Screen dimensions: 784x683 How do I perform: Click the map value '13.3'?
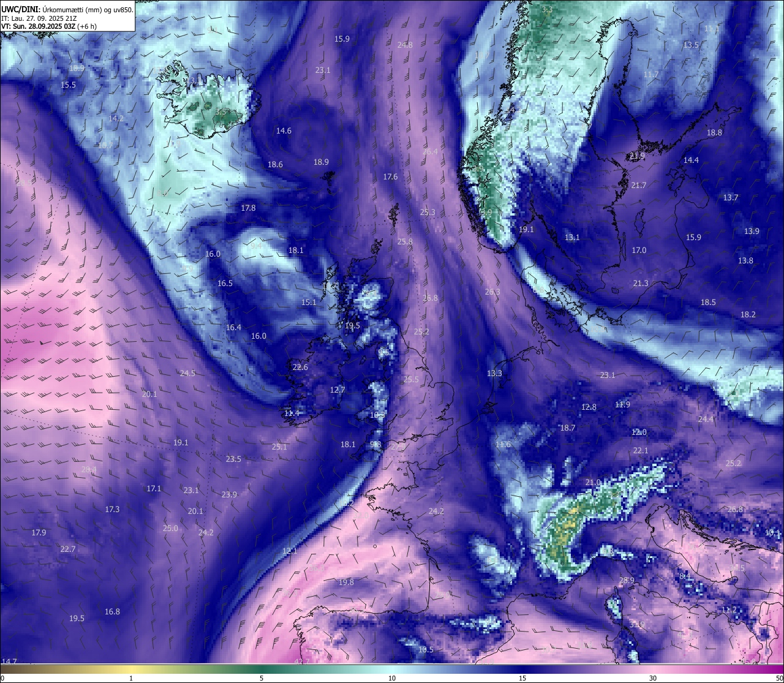(494, 374)
